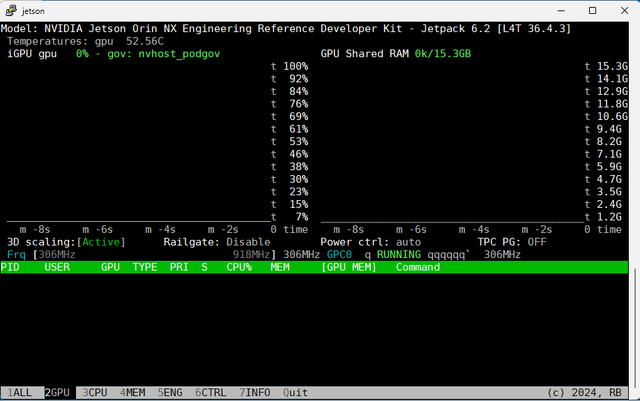The width and height of the screenshot is (640, 401).
Task: Show the 7INFO tab
Action: pos(254,393)
